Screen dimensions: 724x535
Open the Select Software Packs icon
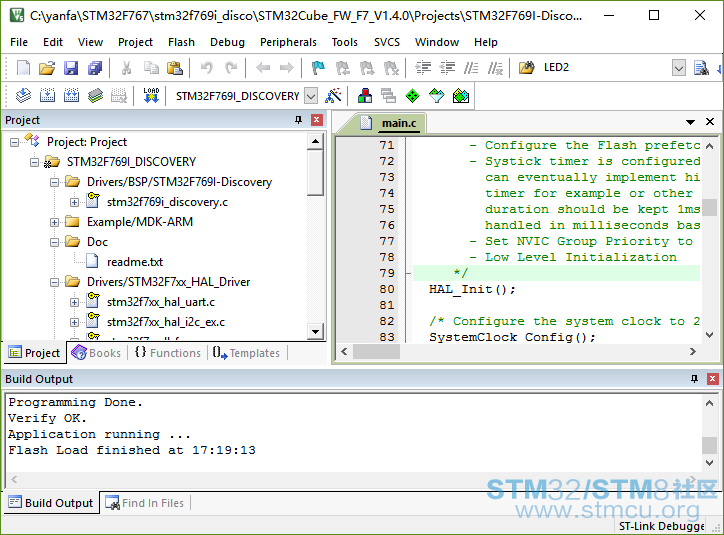pos(436,96)
